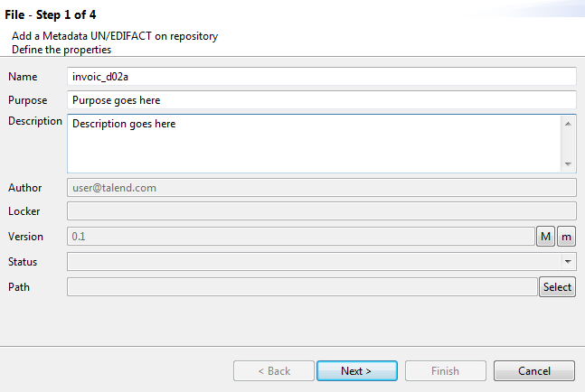The image size is (585, 392).
Task: Click the major version M button
Action: coord(546,237)
